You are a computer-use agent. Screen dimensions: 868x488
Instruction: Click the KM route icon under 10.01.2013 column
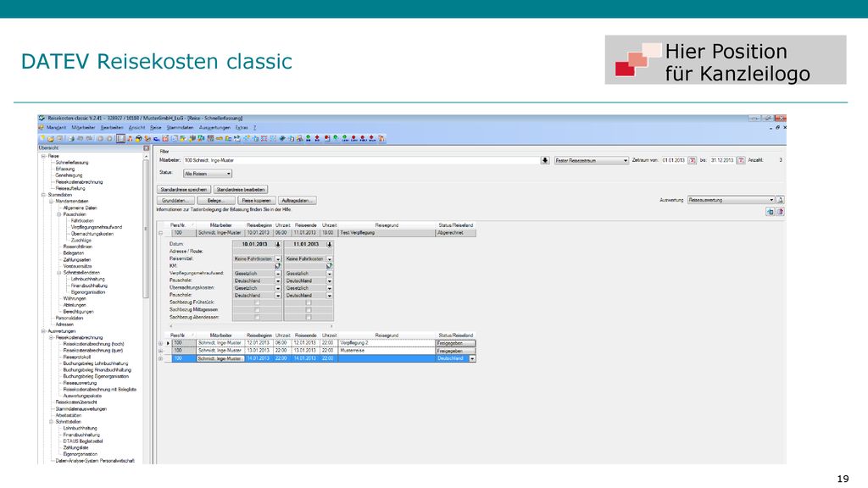pyautogui.click(x=277, y=266)
